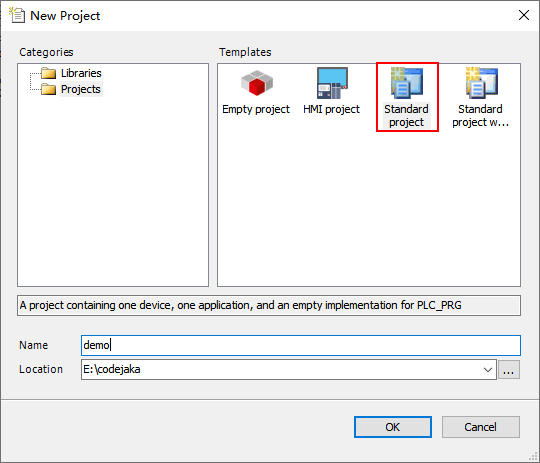The height and width of the screenshot is (463, 540).
Task: Pick the Standard project w... template icon
Action: coord(481,83)
